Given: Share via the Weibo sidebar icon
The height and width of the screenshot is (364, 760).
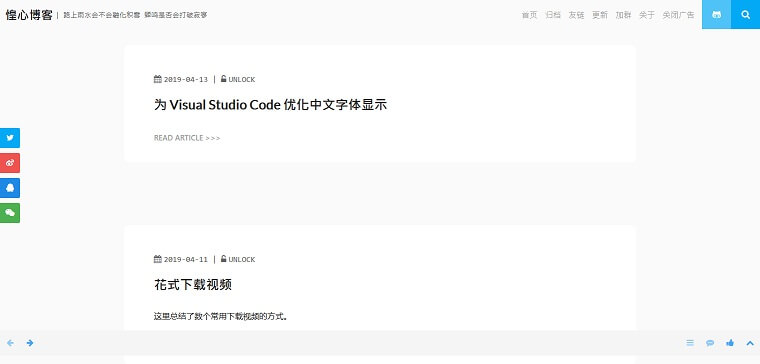Looking at the screenshot, I should 10,163.
